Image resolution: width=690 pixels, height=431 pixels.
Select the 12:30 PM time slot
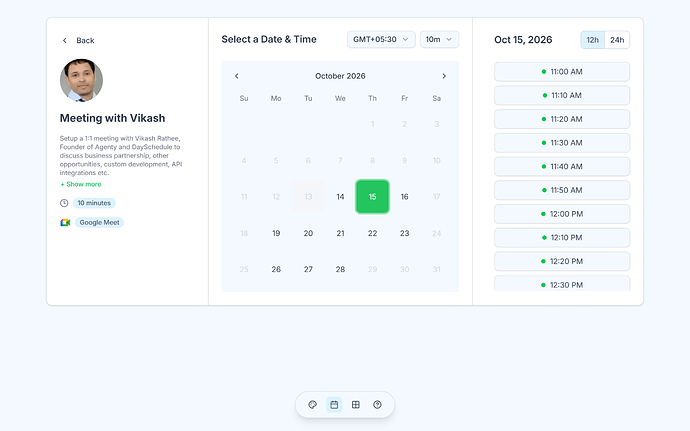tap(562, 284)
